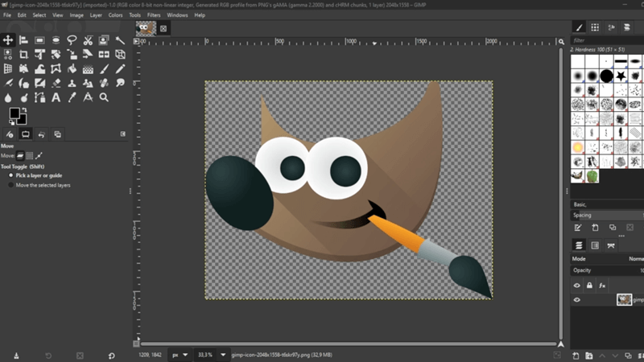Open the zoom percentage dropdown

223,355
